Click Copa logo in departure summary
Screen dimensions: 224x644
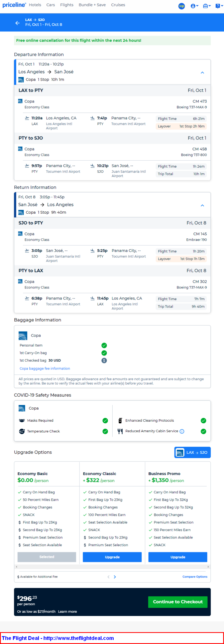point(21,80)
